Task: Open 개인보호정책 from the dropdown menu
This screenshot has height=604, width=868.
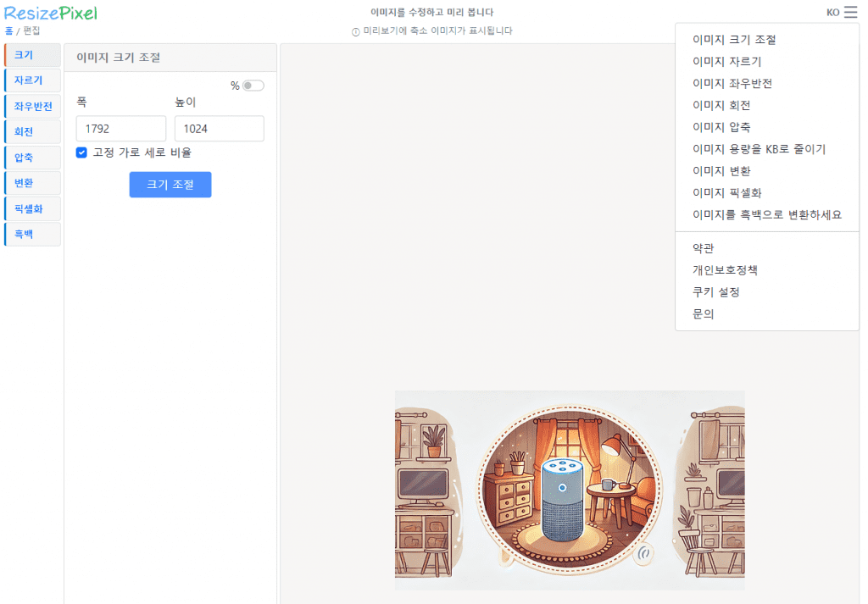Action: coord(725,270)
